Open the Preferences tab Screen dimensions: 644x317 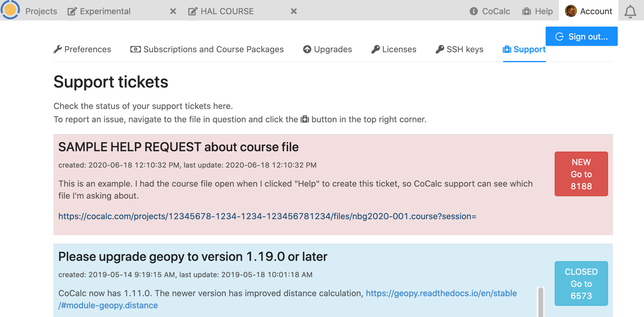82,49
